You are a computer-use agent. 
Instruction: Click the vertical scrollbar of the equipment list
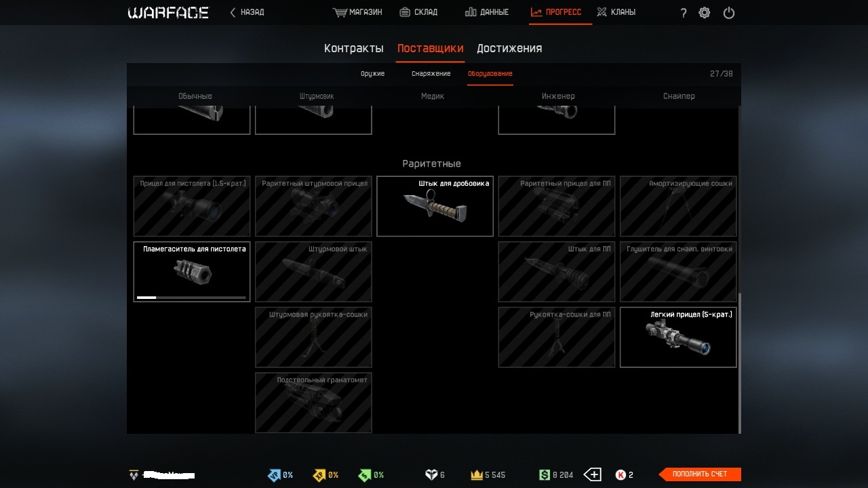click(x=739, y=363)
